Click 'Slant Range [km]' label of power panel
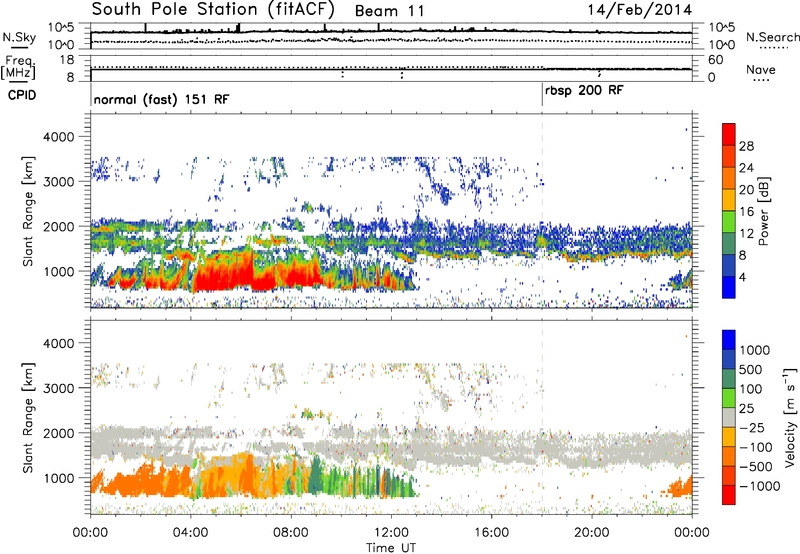The height and width of the screenshot is (554, 800). 28,211
